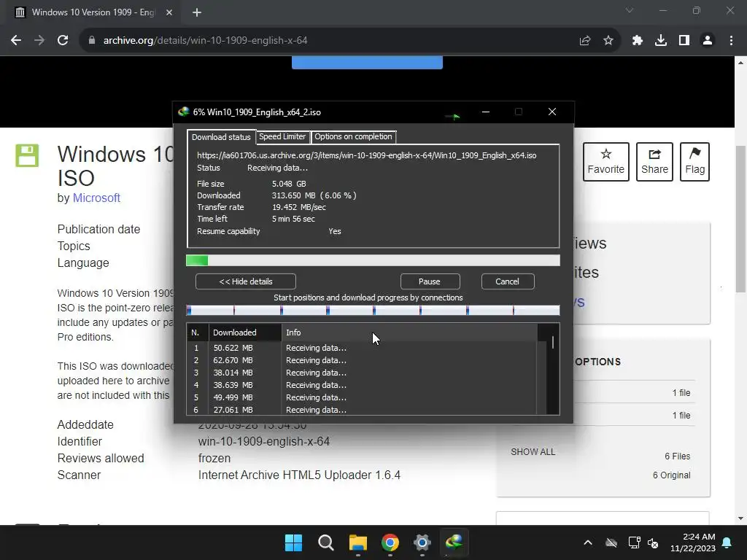Click the green floppy disk software icon
The width and height of the screenshot is (747, 560).
(x=27, y=156)
